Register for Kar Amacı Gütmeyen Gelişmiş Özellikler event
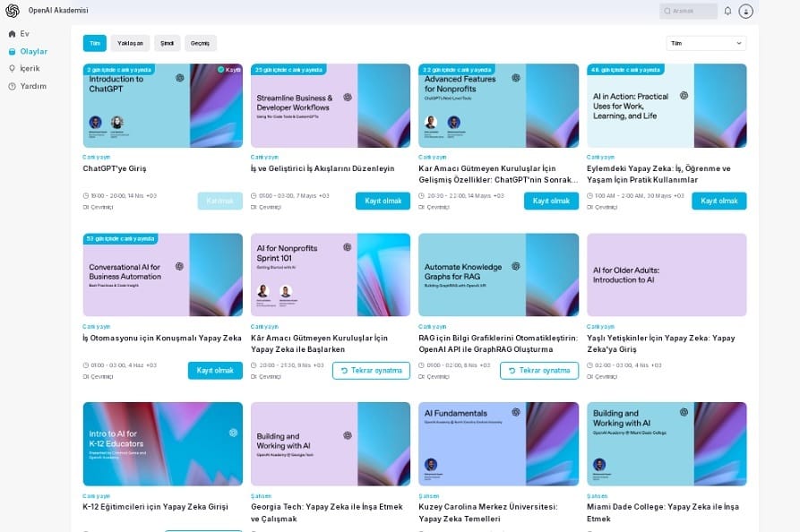This screenshot has width=800, height=532. tap(551, 201)
